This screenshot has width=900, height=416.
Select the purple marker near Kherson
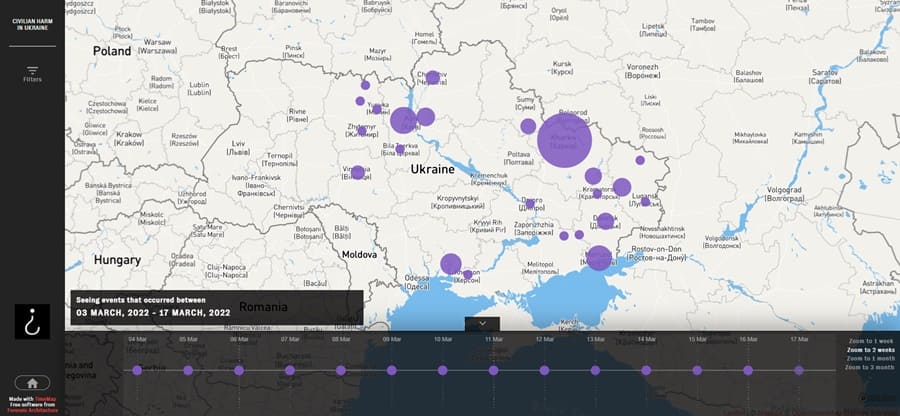pyautogui.click(x=451, y=265)
